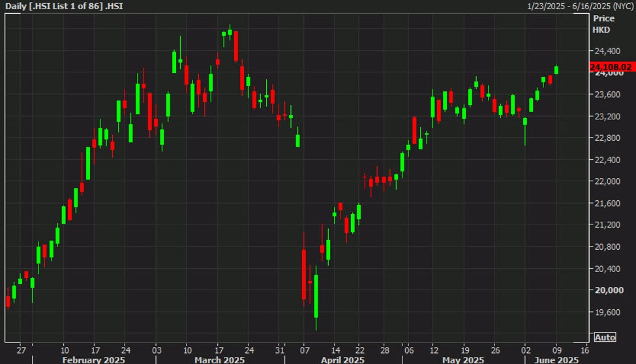This screenshot has width=636, height=364.
Task: Select the April 2025 month label
Action: click(x=342, y=359)
